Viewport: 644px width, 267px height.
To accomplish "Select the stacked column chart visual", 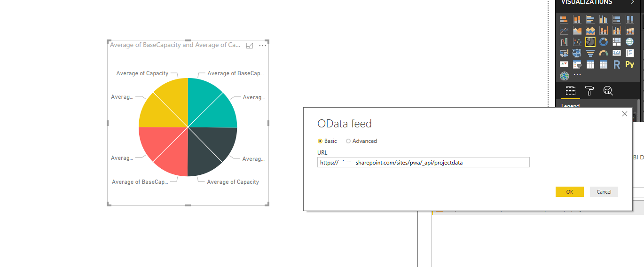I will (x=577, y=19).
